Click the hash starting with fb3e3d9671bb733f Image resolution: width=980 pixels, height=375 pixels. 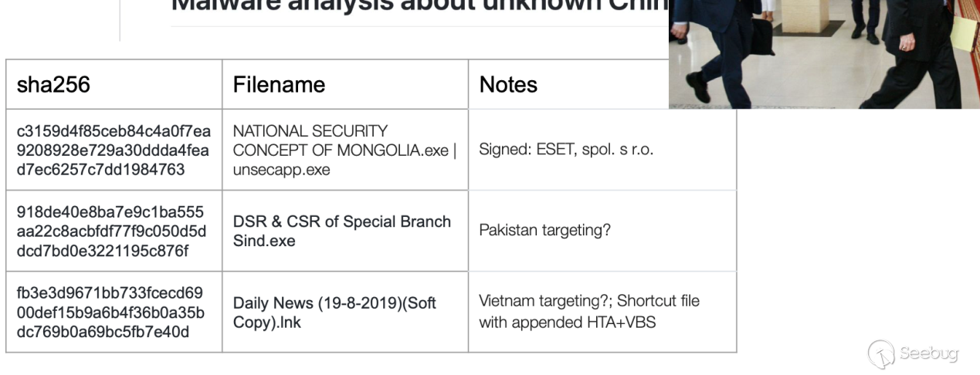[110, 312]
